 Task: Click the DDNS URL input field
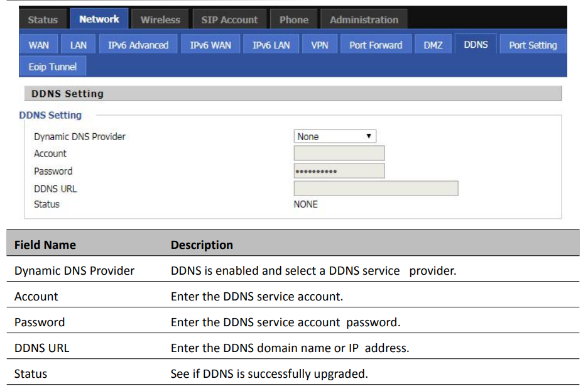coord(376,189)
